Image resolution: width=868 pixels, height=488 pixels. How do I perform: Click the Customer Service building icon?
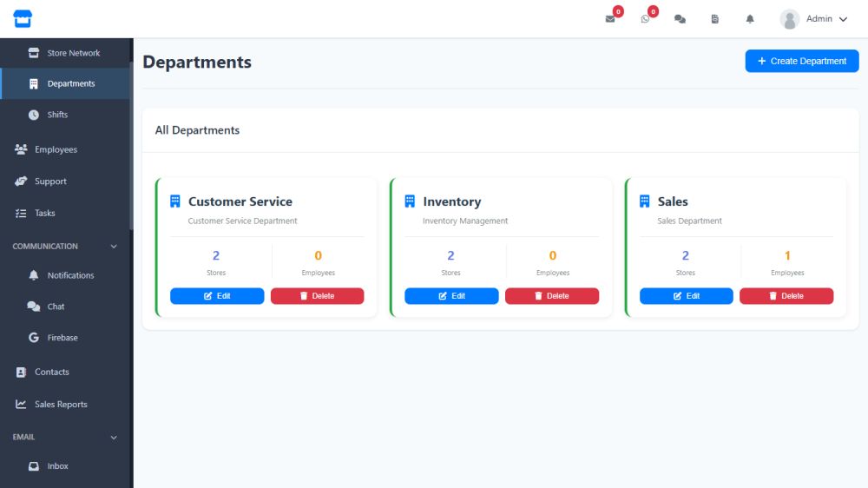pyautogui.click(x=175, y=201)
